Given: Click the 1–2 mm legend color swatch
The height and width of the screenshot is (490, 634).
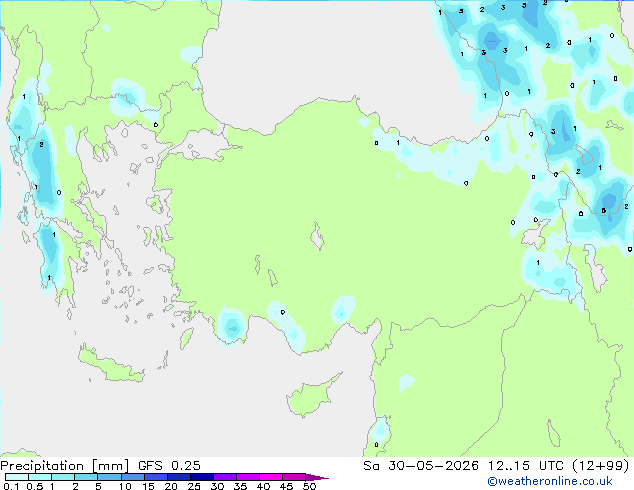Looking at the screenshot, I should tap(63, 477).
